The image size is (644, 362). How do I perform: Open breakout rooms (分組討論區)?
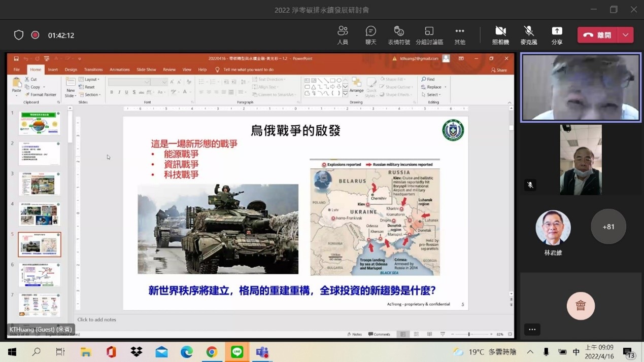click(x=429, y=35)
